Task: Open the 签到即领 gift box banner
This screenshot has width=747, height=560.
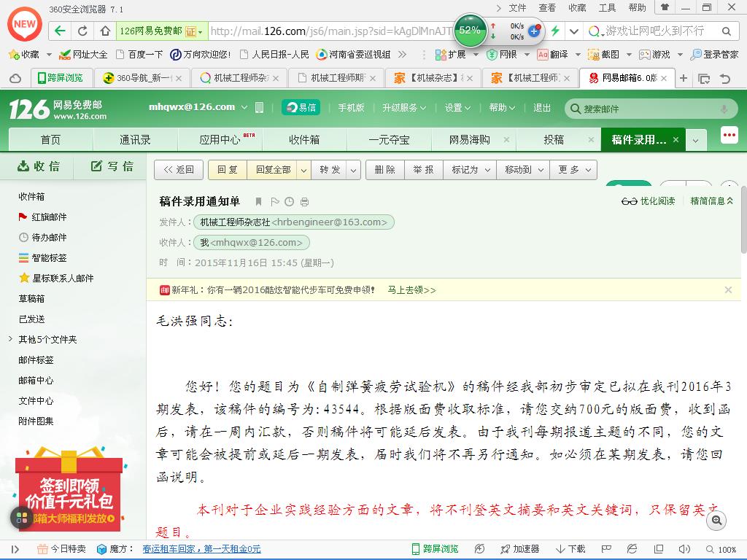Action: tap(69, 489)
